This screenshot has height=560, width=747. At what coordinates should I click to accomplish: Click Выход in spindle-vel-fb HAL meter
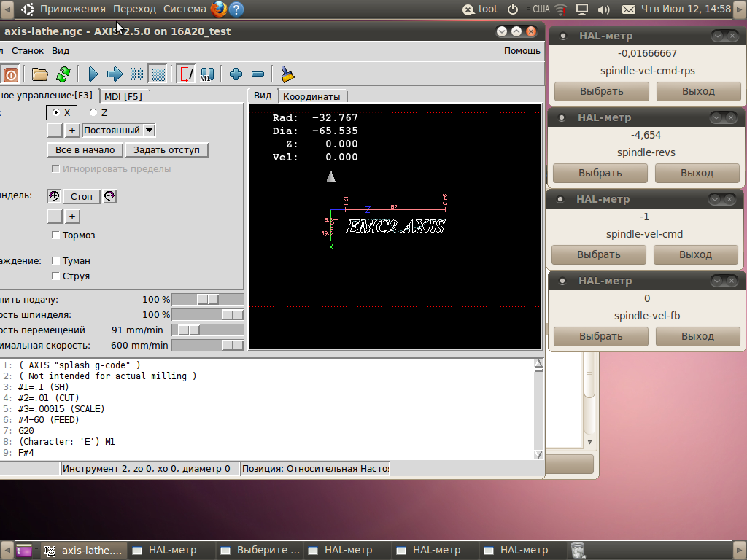coord(697,336)
